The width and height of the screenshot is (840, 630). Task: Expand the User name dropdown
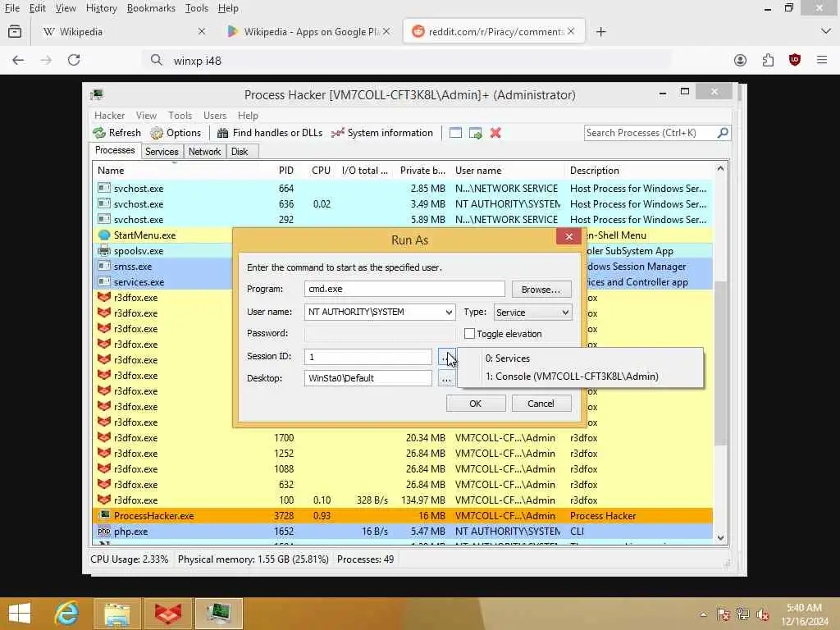[449, 312]
